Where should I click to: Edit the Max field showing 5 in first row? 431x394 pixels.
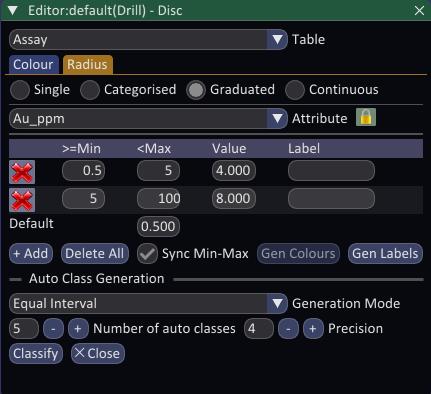tap(158, 171)
